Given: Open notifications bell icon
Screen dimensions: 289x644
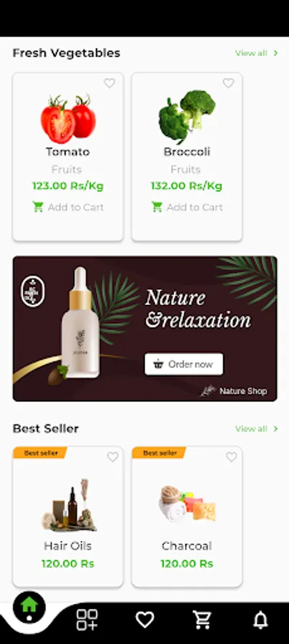Looking at the screenshot, I should coord(260,620).
